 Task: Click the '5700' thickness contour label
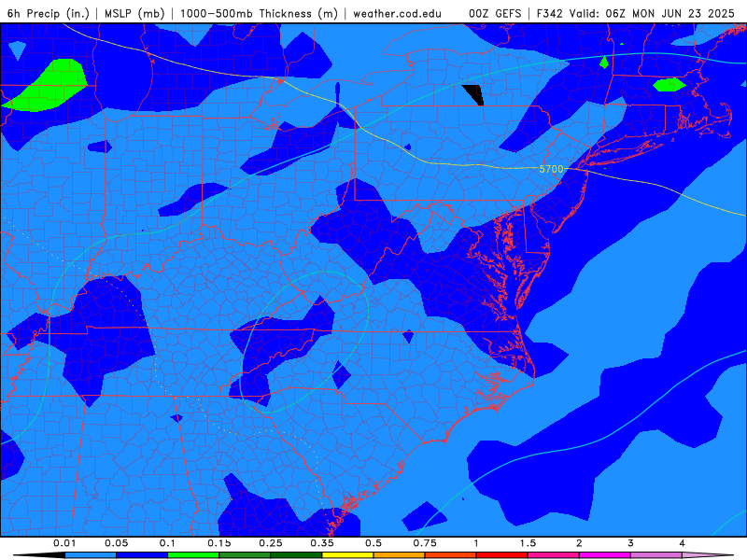point(551,169)
